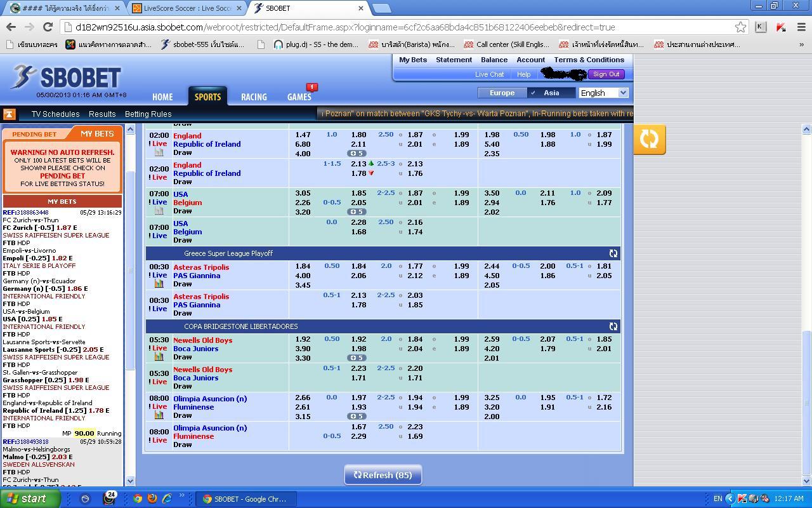Refresh the Greece Super League Playoff section
The height and width of the screenshot is (508, 812).
[613, 253]
